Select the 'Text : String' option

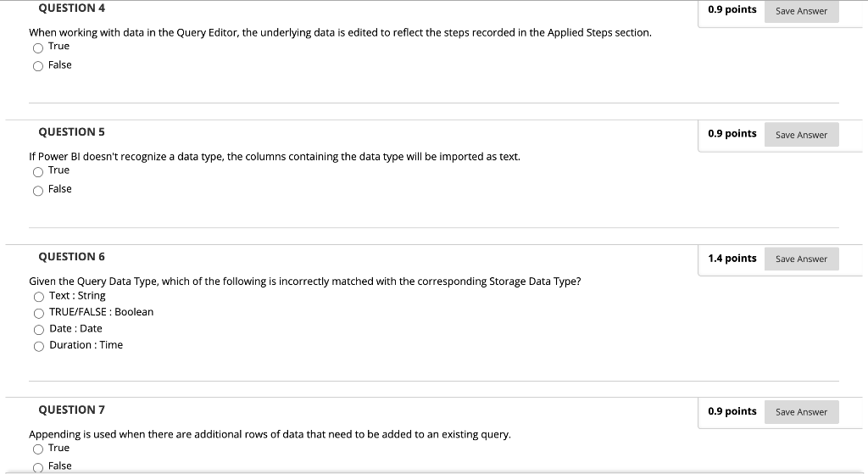pos(39,297)
